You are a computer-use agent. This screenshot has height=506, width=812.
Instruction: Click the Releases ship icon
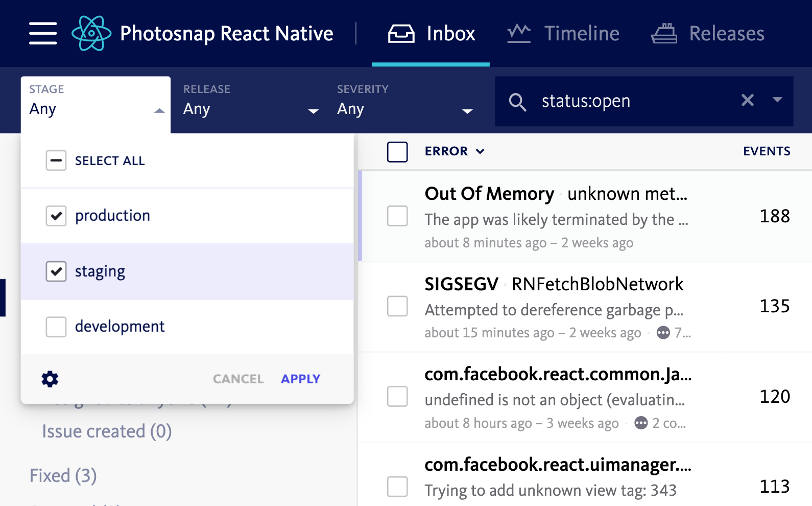(x=664, y=34)
